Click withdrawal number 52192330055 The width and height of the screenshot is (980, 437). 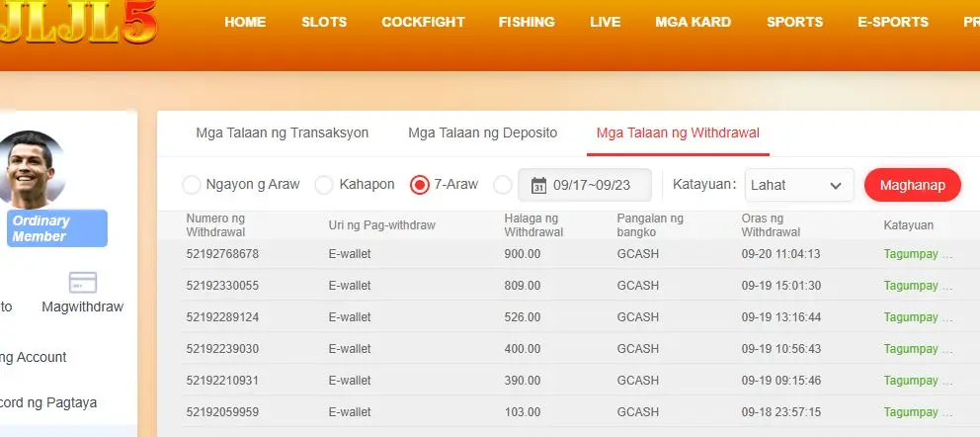pos(222,286)
